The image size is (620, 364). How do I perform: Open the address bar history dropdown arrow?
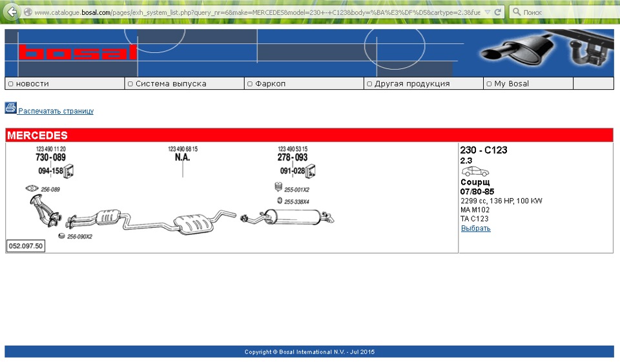click(x=488, y=12)
